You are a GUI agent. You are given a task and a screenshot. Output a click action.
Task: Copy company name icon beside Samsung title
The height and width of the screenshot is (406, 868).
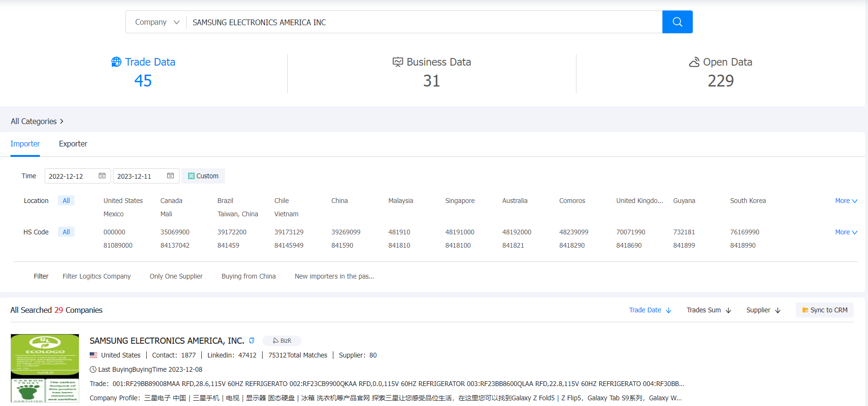point(252,340)
